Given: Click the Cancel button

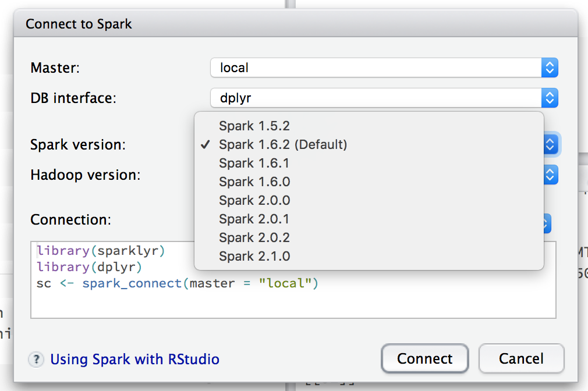Looking at the screenshot, I should (x=521, y=359).
